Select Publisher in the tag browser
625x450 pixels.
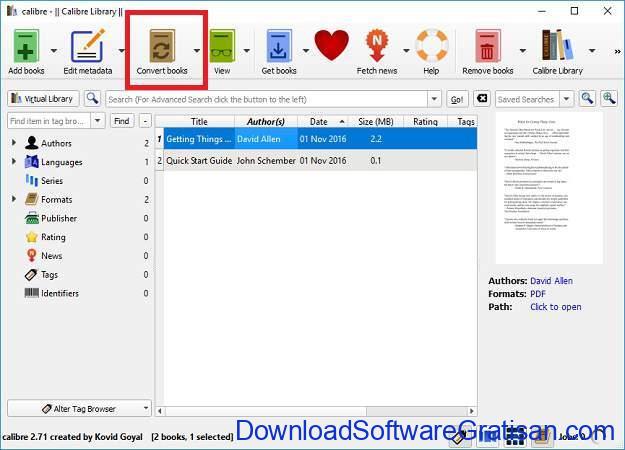[x=59, y=218]
